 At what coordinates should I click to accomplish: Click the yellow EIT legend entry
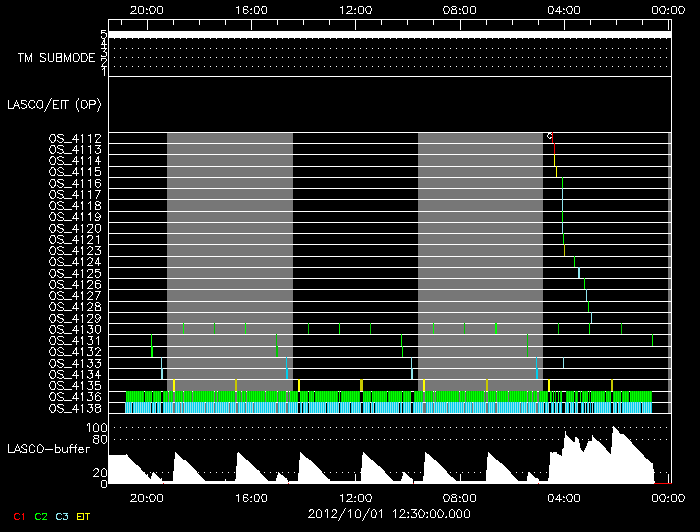coord(83,516)
